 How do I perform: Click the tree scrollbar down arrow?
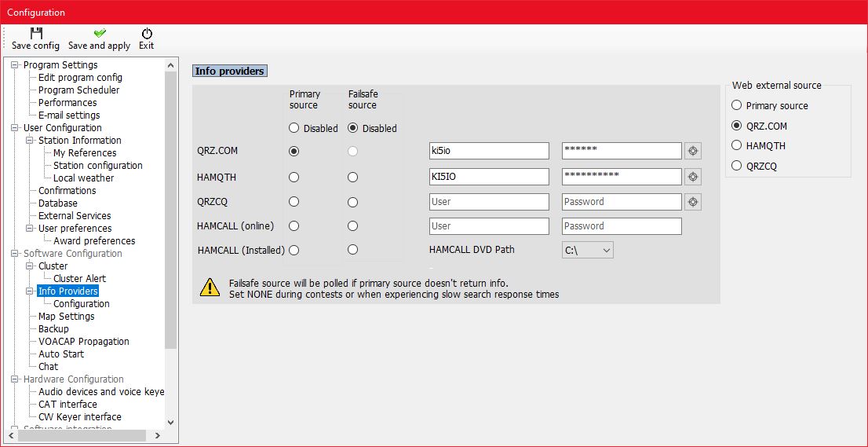click(170, 423)
